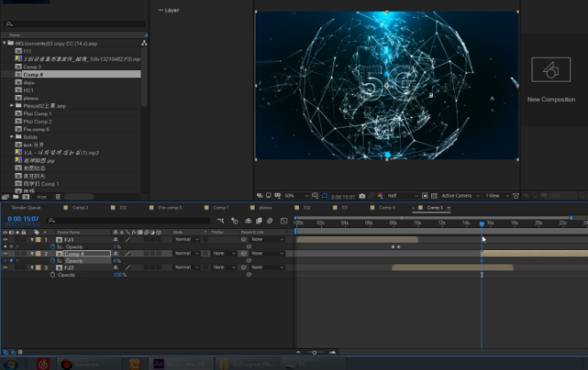Viewport: 588px width, 370px height.
Task: Open the Active Camera view dropdown
Action: coord(460,196)
